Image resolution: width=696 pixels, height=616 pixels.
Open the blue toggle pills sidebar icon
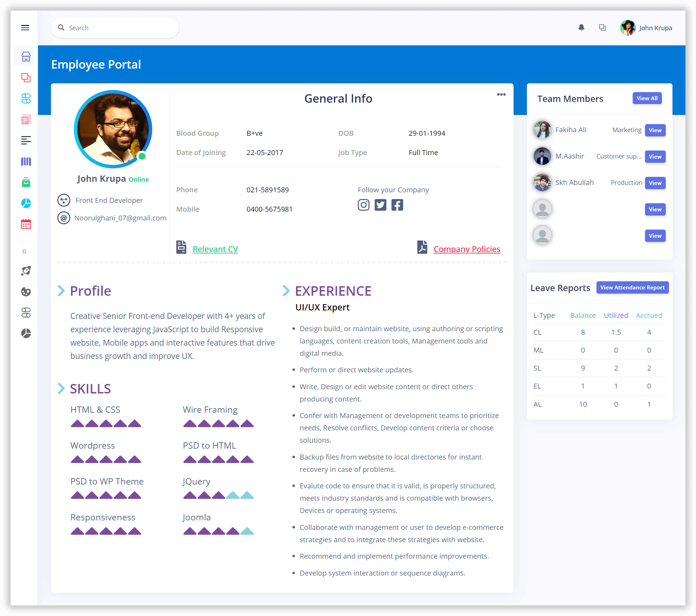pyautogui.click(x=26, y=98)
